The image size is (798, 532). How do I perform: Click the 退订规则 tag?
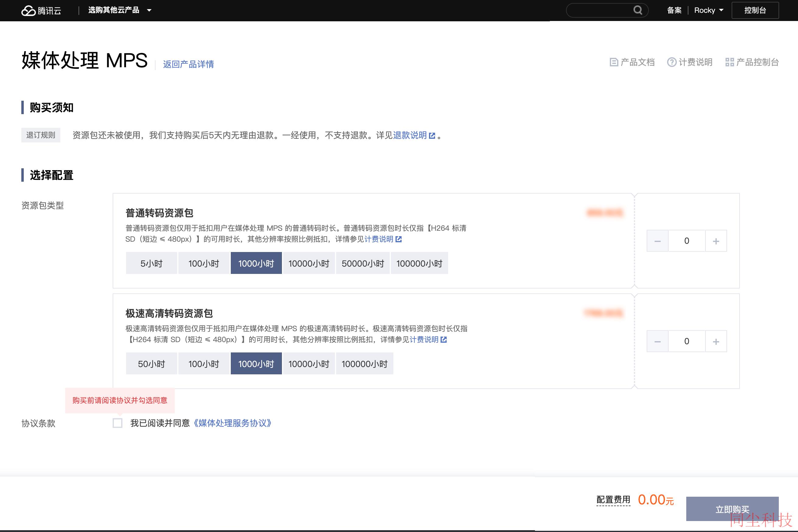(41, 135)
